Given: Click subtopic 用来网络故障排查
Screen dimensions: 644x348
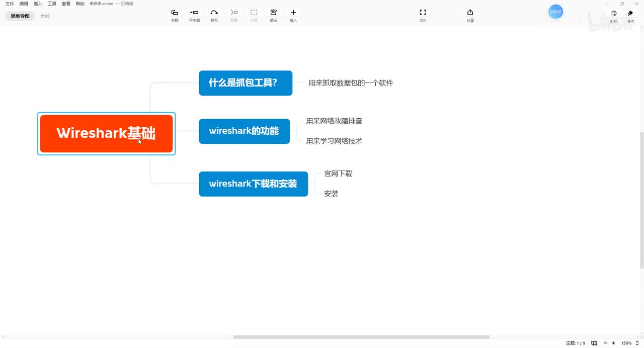Looking at the screenshot, I should point(334,121).
